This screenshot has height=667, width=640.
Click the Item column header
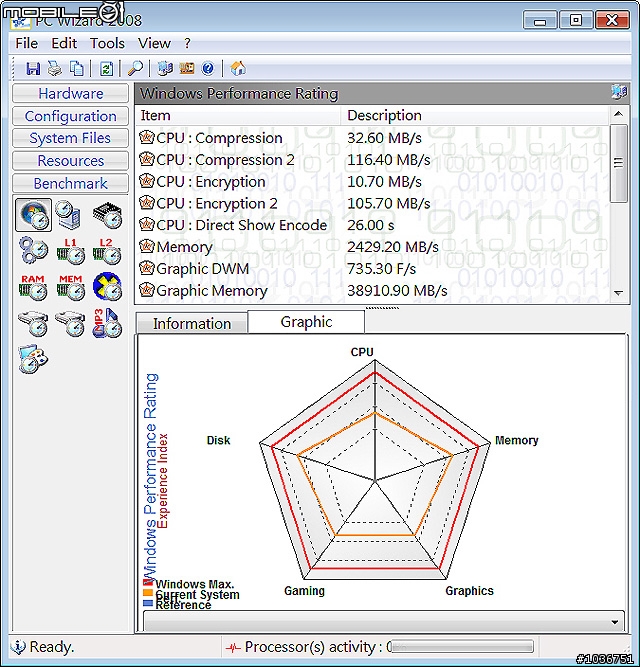[x=238, y=115]
